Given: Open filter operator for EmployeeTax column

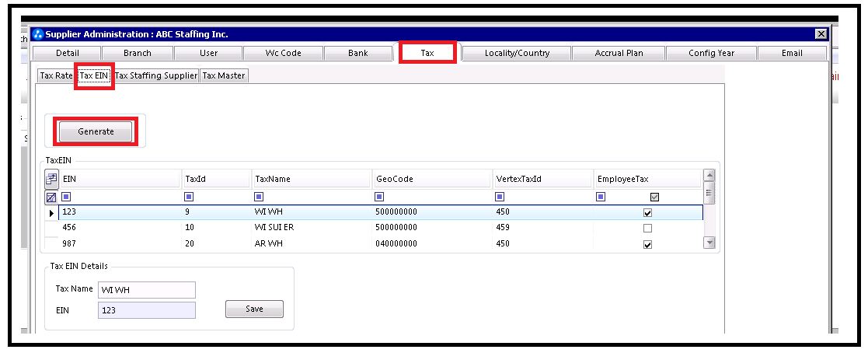Looking at the screenshot, I should [601, 197].
